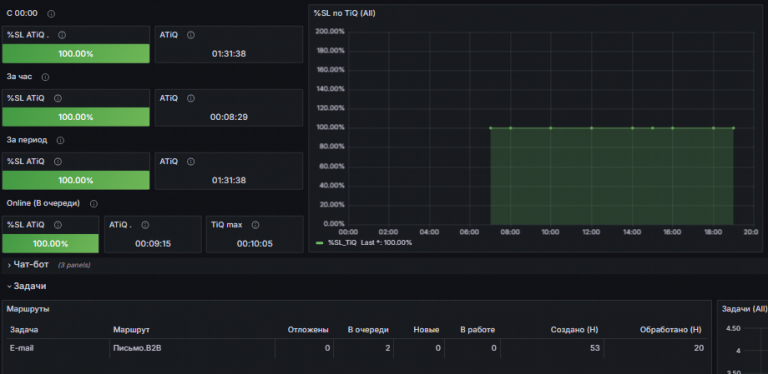
Task: Click info icon of the 'ATiQ .' panel showing 00:09:15
Action: (x=145, y=225)
